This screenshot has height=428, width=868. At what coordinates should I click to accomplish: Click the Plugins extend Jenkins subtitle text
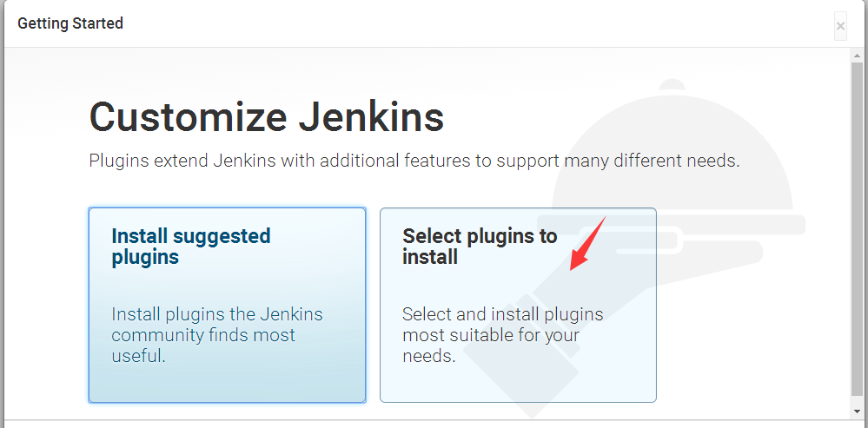414,161
